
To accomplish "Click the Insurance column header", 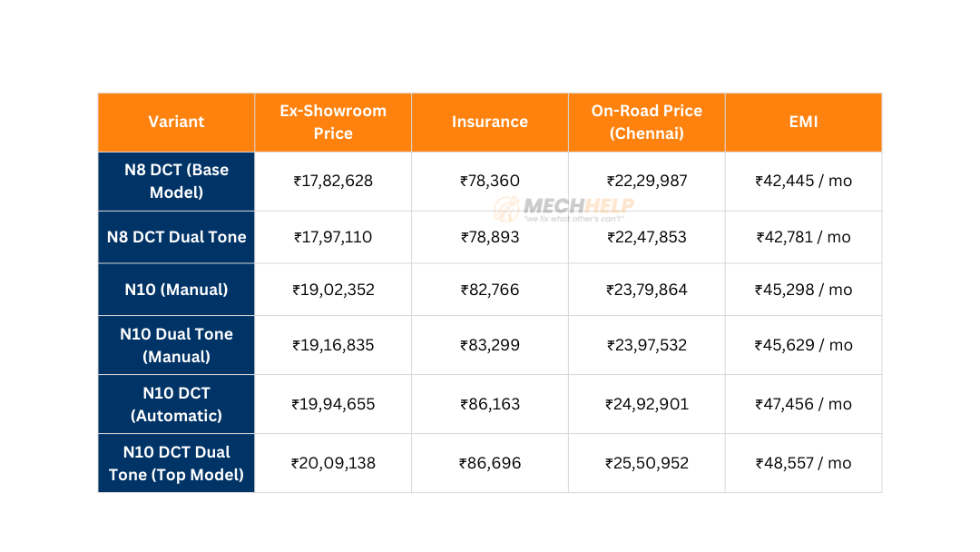I will [490, 122].
